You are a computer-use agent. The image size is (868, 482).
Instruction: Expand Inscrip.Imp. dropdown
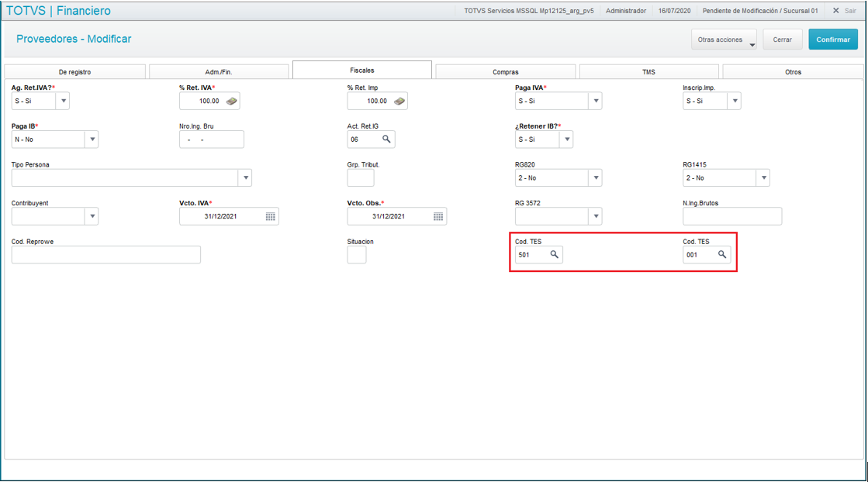735,102
